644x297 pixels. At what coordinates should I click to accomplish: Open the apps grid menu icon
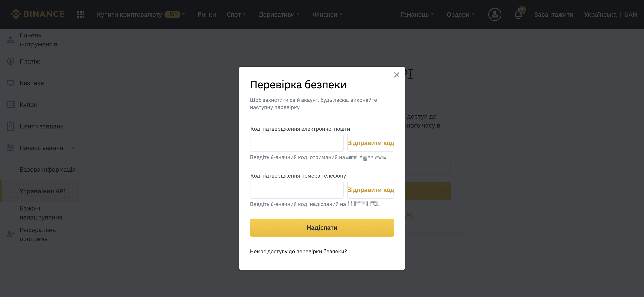[x=81, y=14]
